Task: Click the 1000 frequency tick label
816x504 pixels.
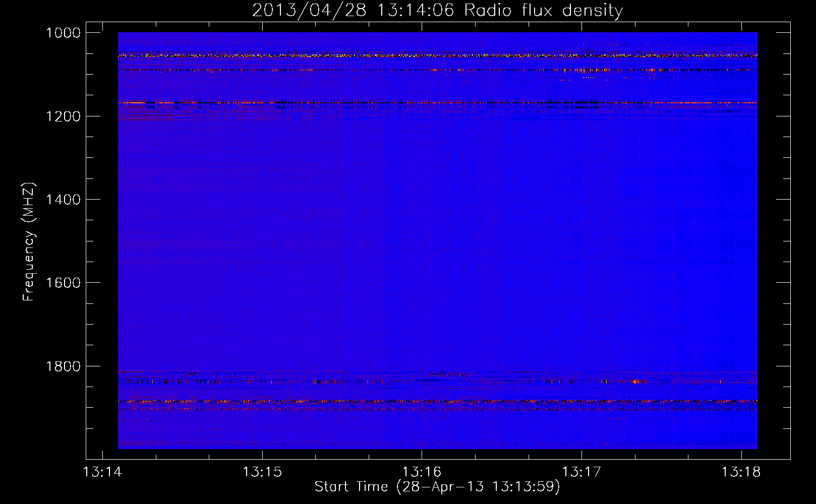Action: point(63,33)
